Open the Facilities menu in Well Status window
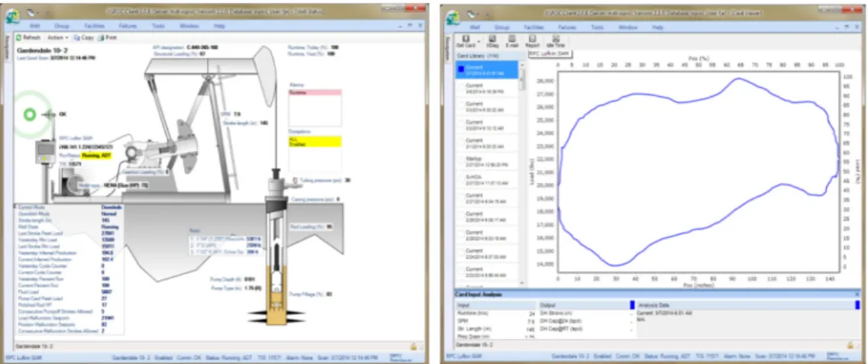 pyautogui.click(x=94, y=26)
